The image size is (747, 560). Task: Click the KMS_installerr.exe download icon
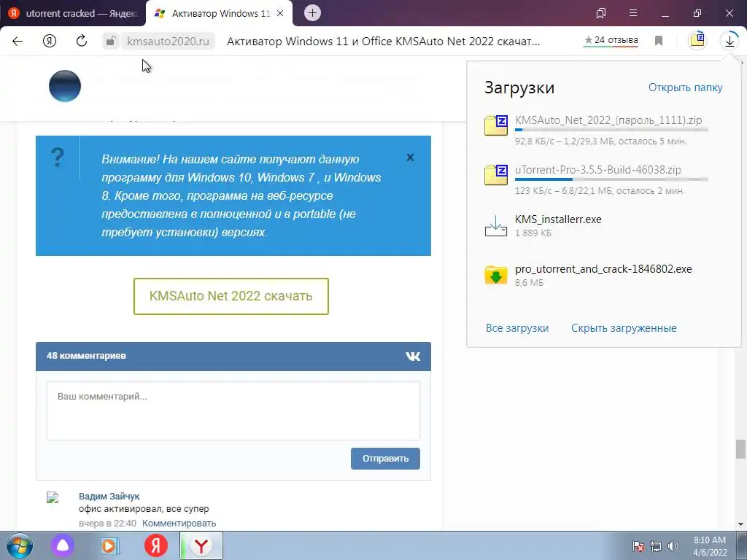click(x=496, y=226)
